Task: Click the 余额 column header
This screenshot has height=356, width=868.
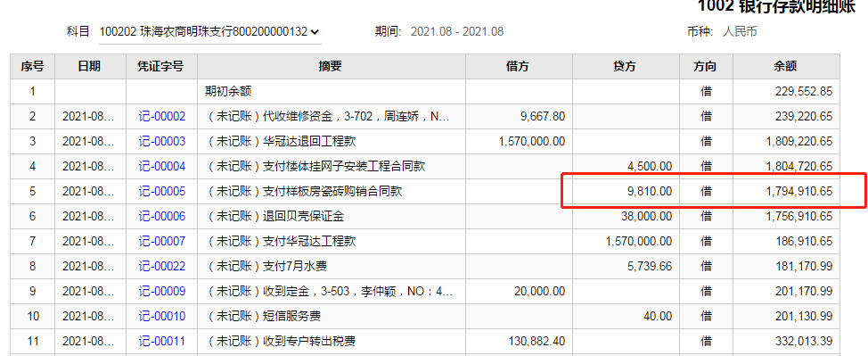Action: (x=786, y=67)
